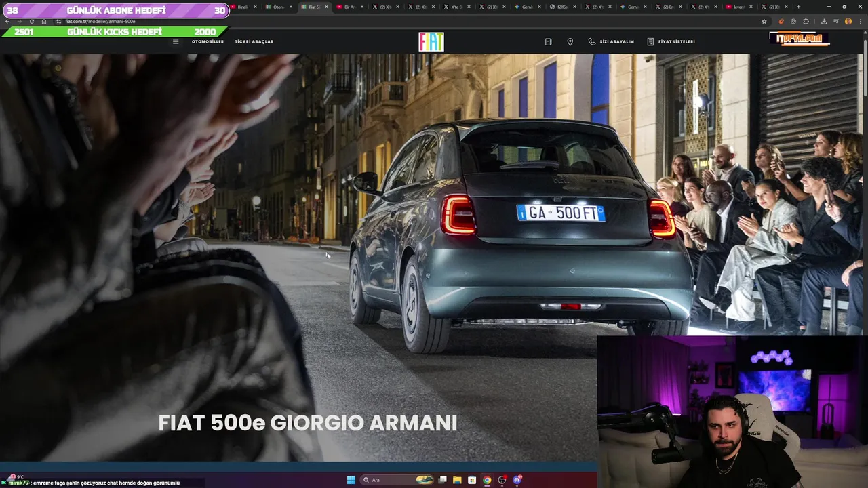
Task: Click the Chrome taskbar icon
Action: click(x=487, y=480)
